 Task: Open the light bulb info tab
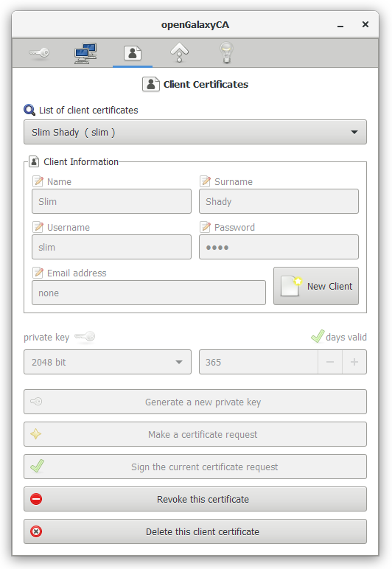click(x=227, y=53)
